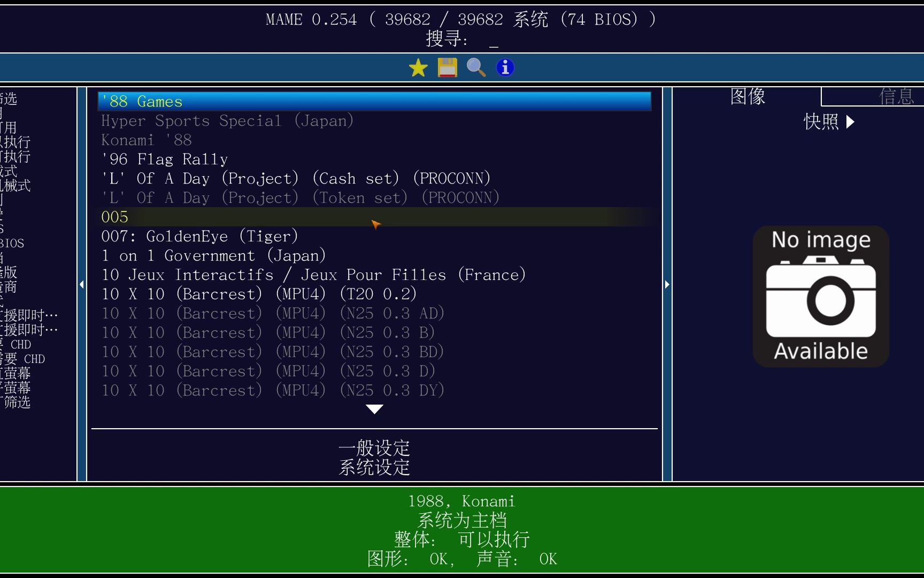
Task: Switch to the 信息 tab
Action: [897, 97]
